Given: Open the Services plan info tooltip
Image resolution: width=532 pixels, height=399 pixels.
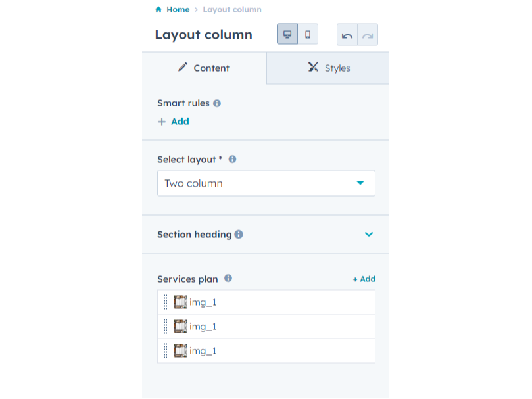Looking at the screenshot, I should point(228,278).
